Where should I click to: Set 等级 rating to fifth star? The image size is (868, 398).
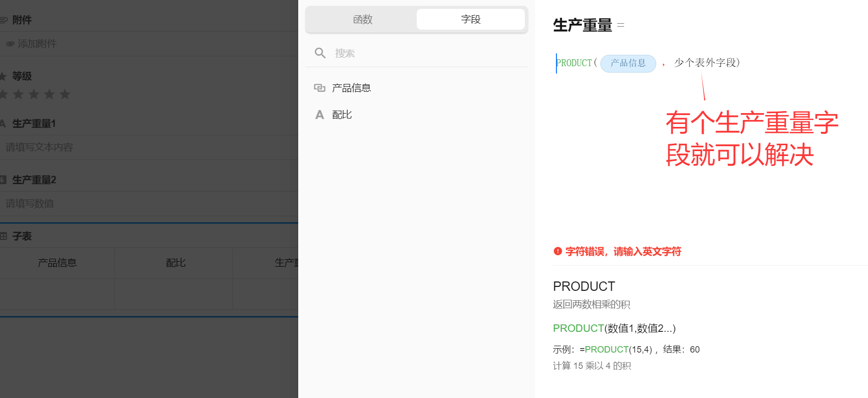[x=65, y=94]
